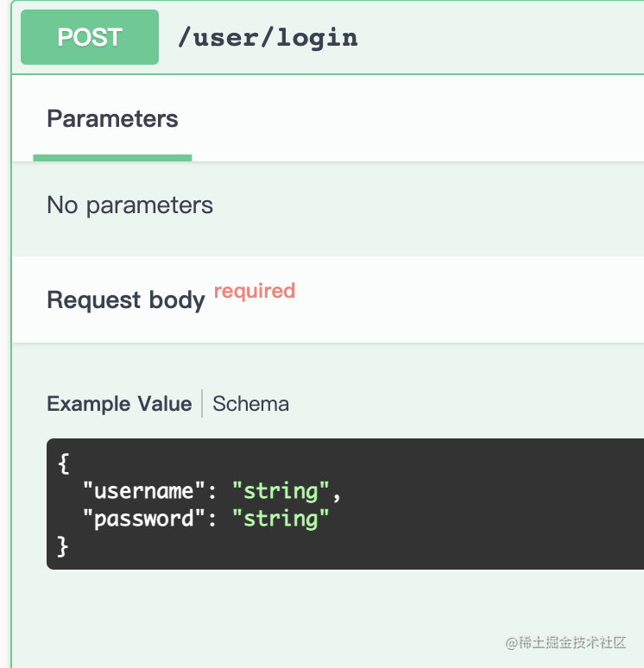Select the Parameters tab

pyautogui.click(x=112, y=119)
